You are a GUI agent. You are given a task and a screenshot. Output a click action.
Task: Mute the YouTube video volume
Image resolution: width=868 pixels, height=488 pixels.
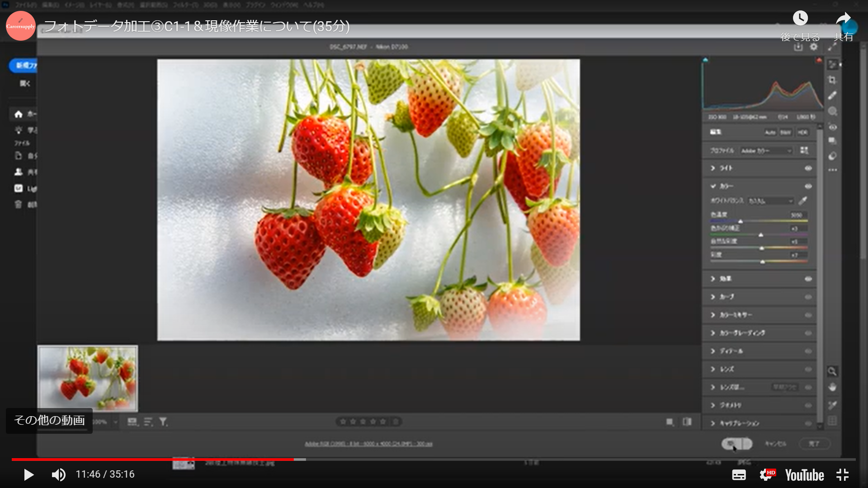(x=58, y=474)
